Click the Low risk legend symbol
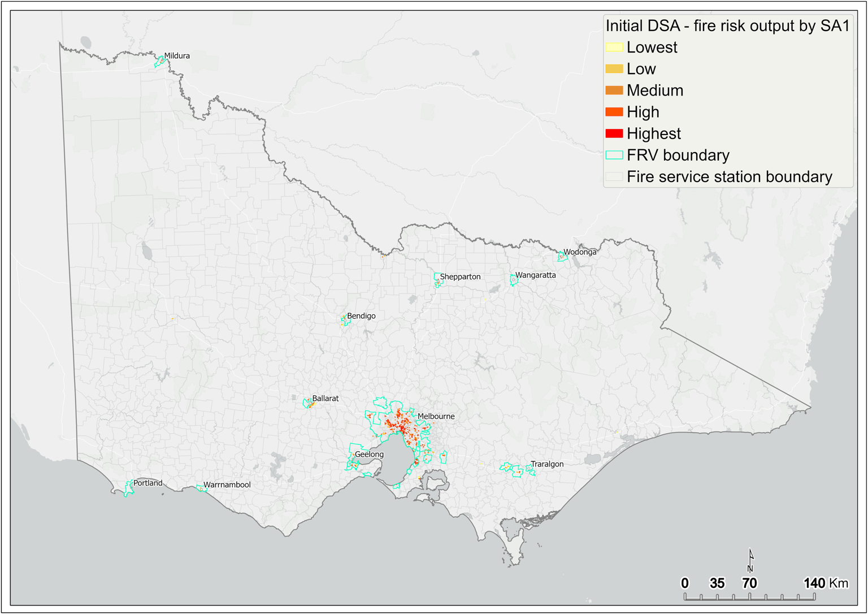 tap(615, 70)
